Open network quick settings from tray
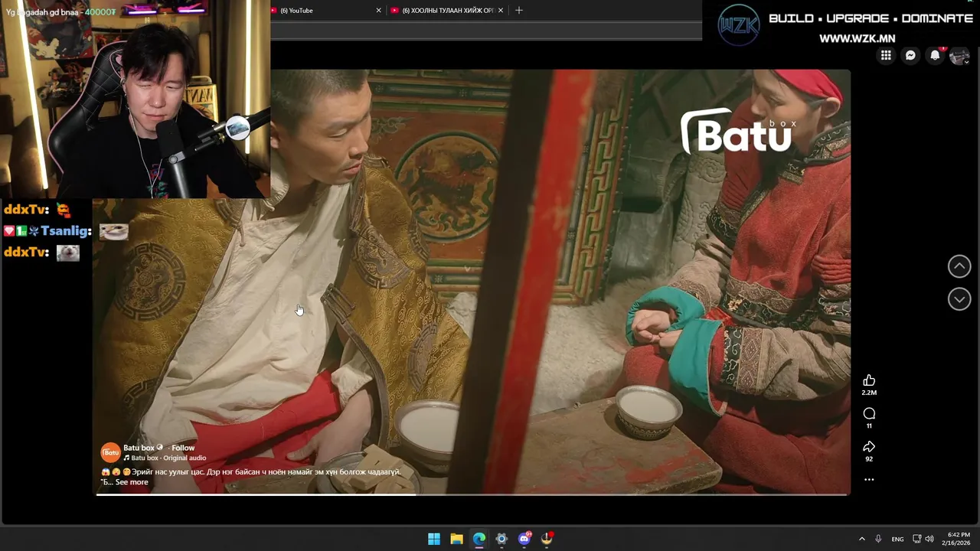Image resolution: width=980 pixels, height=551 pixels. tap(917, 539)
